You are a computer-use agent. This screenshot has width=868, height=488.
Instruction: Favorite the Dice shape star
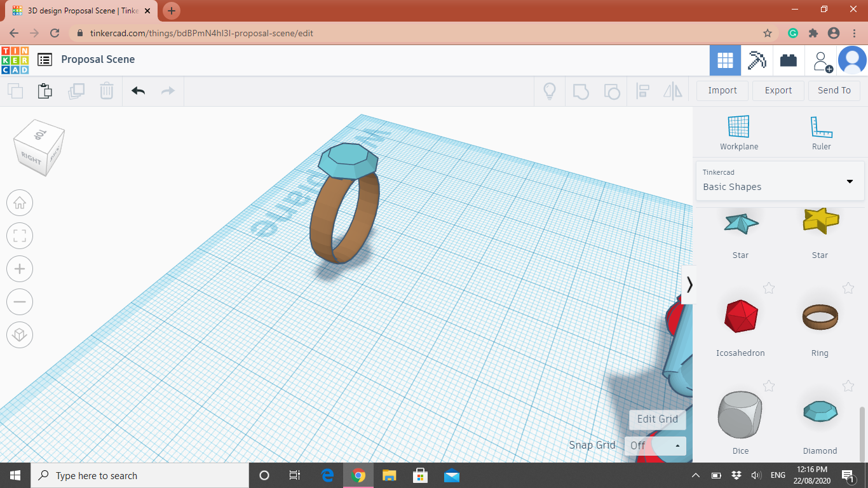[x=769, y=386]
